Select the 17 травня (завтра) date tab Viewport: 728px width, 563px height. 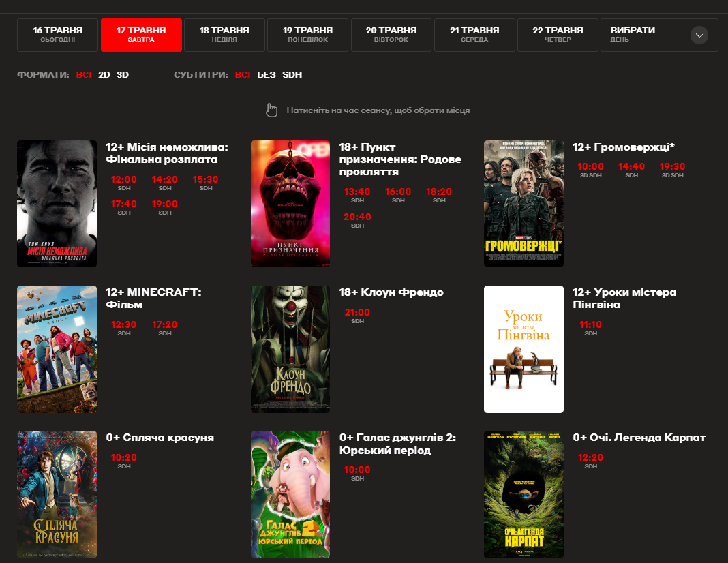(x=141, y=35)
